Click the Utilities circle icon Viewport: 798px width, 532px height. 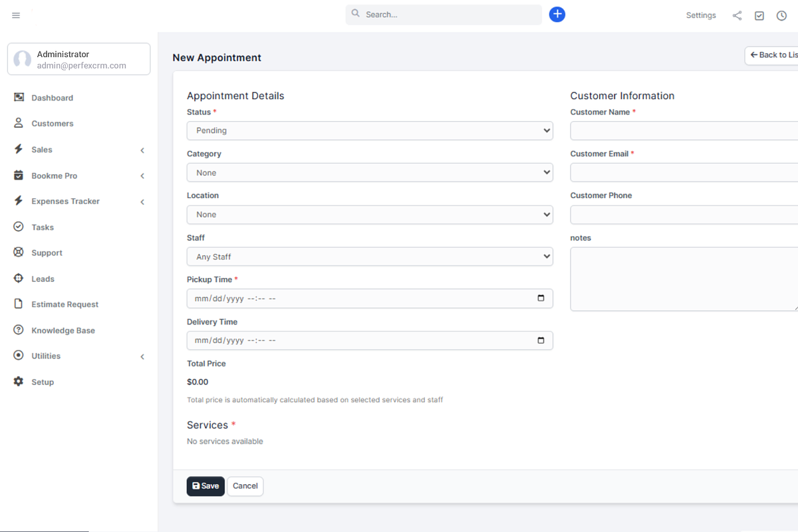19,356
